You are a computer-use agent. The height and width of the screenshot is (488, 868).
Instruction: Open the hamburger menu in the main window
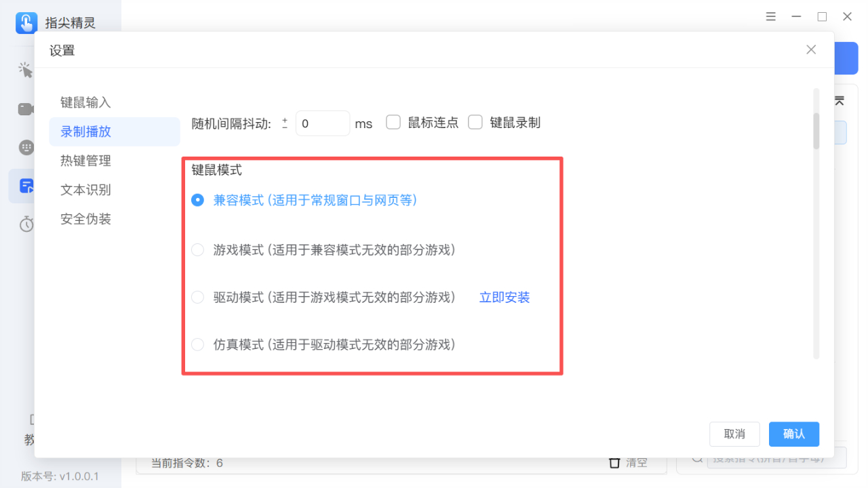(771, 17)
